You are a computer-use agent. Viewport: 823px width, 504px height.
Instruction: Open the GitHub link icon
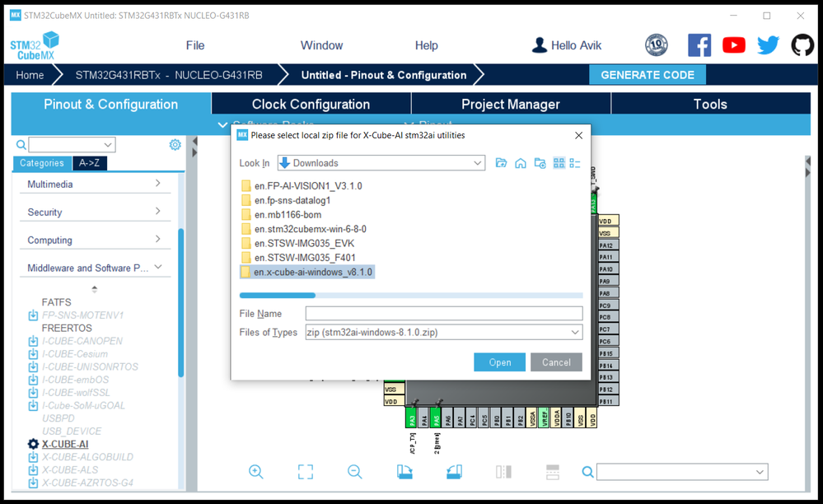pyautogui.click(x=802, y=45)
